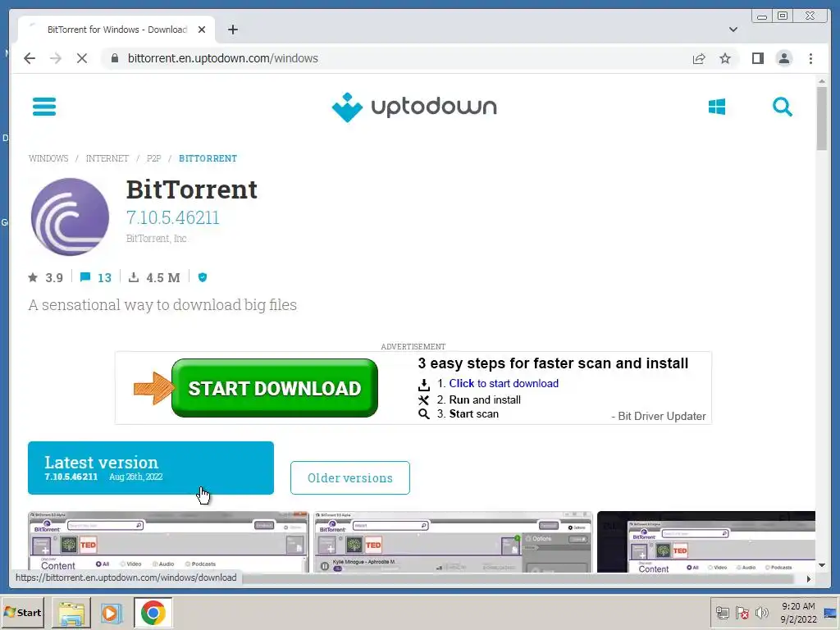Open the second BitTorrent screenshot thumbnail
Viewport: 840px width, 630px height.
coord(453,541)
